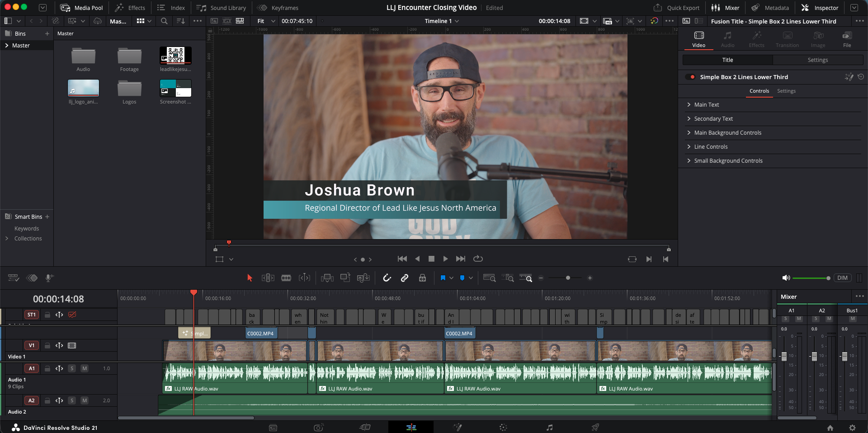Open the Controls sub-tab
Screen dimensions: 868x433
(759, 91)
